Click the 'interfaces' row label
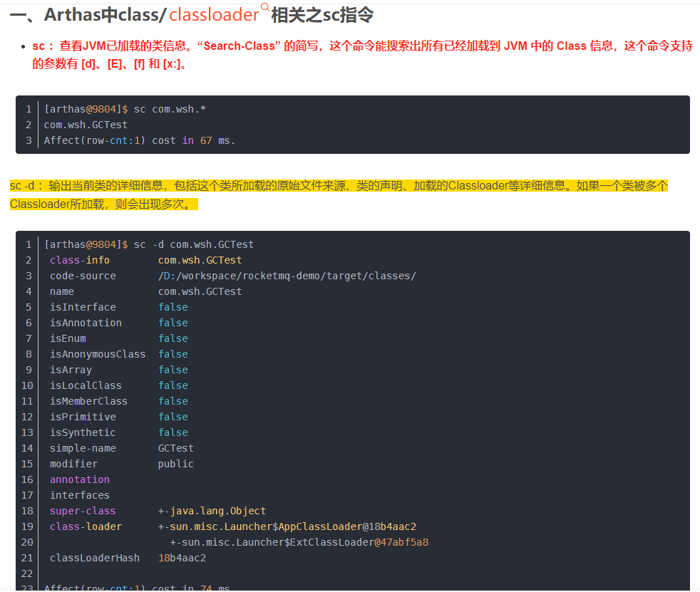The height and width of the screenshot is (592, 700). pyautogui.click(x=79, y=495)
